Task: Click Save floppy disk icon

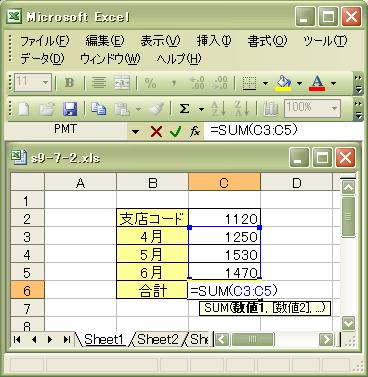Action: (70, 109)
